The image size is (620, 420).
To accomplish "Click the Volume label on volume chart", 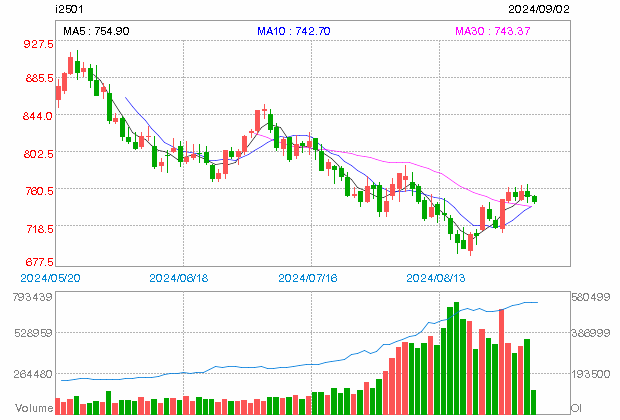I will pos(34,408).
